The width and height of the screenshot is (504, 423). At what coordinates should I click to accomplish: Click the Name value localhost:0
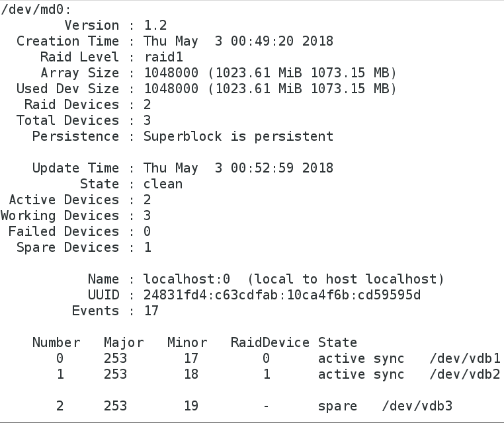pos(187,279)
